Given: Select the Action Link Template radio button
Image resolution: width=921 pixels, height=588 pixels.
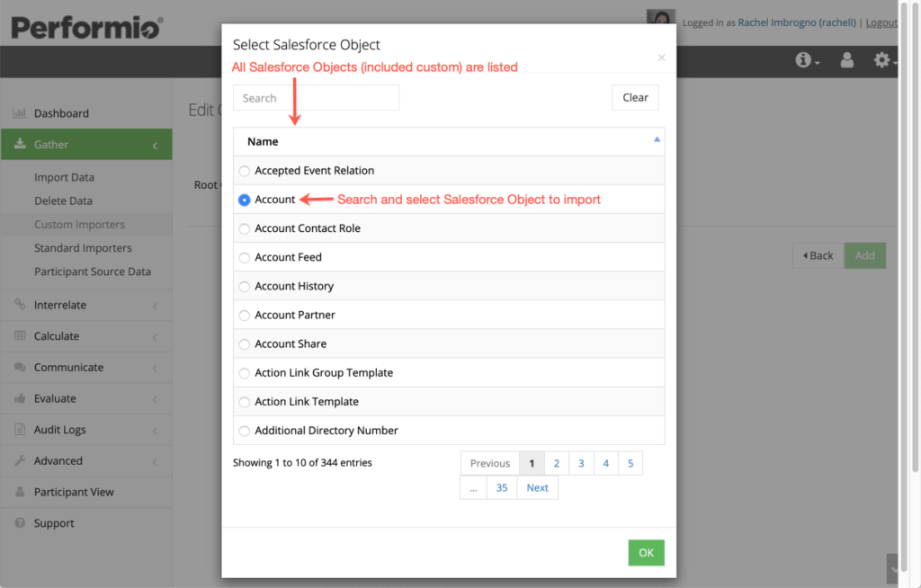Looking at the screenshot, I should 245,402.
